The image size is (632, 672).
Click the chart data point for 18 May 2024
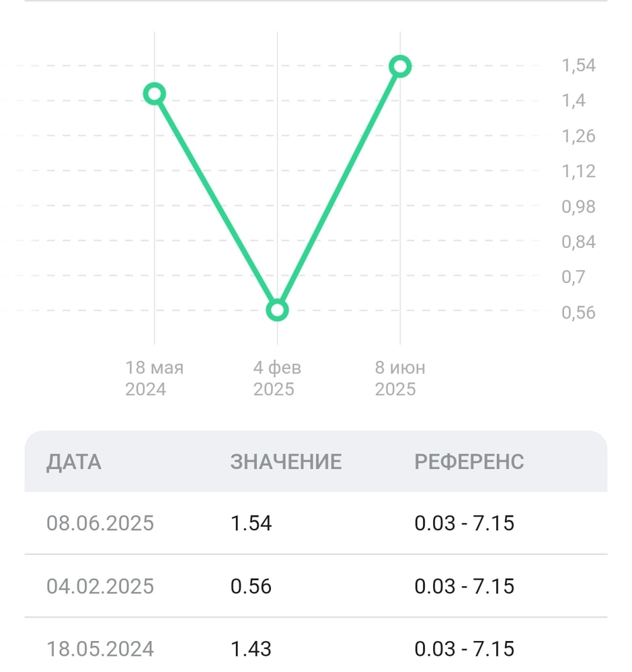click(x=155, y=93)
